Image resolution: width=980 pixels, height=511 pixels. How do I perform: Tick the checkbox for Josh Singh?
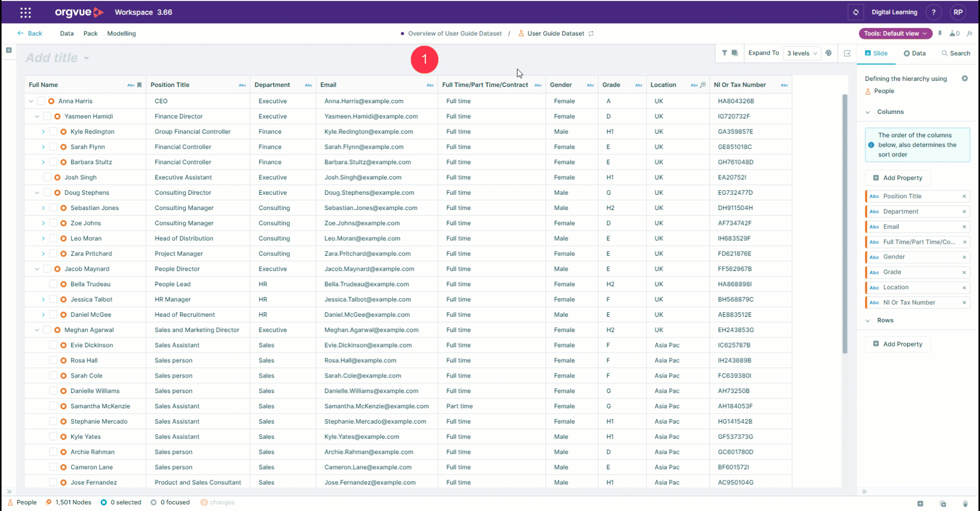click(x=47, y=177)
